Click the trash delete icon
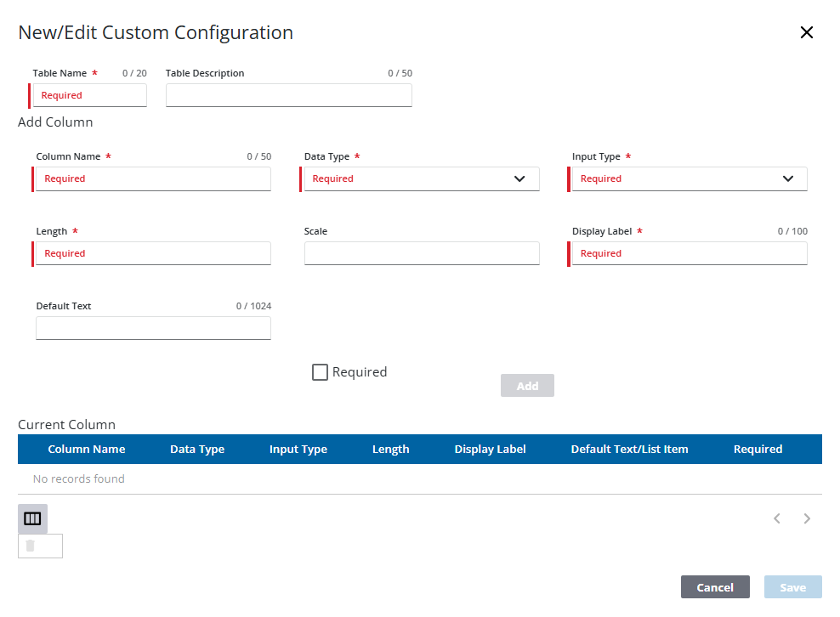 31,546
